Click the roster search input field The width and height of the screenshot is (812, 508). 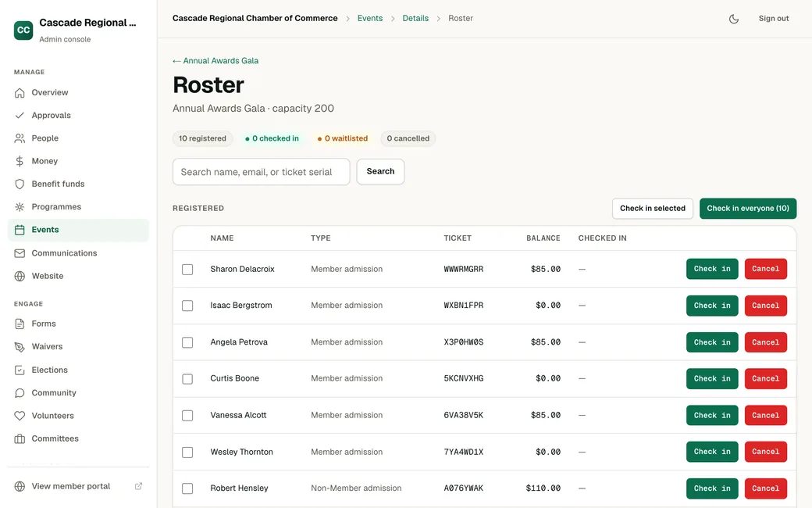261,172
